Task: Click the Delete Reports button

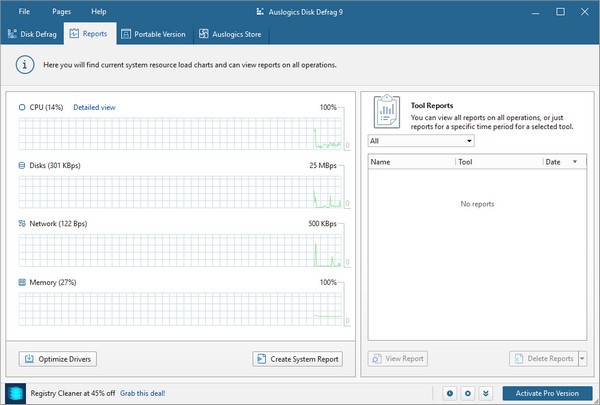Action: pos(544,359)
